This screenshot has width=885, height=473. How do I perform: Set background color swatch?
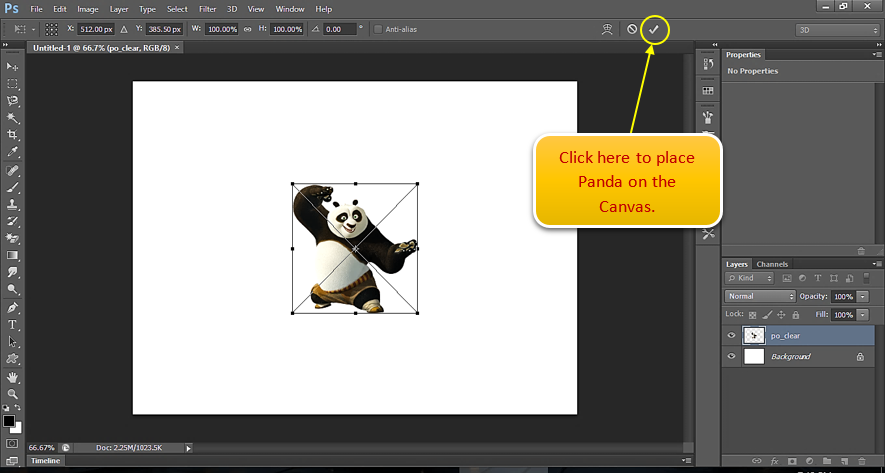(16, 428)
